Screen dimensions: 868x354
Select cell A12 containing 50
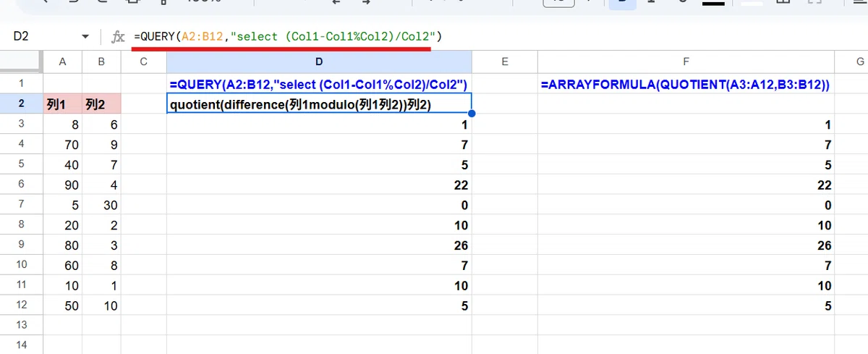pos(62,305)
